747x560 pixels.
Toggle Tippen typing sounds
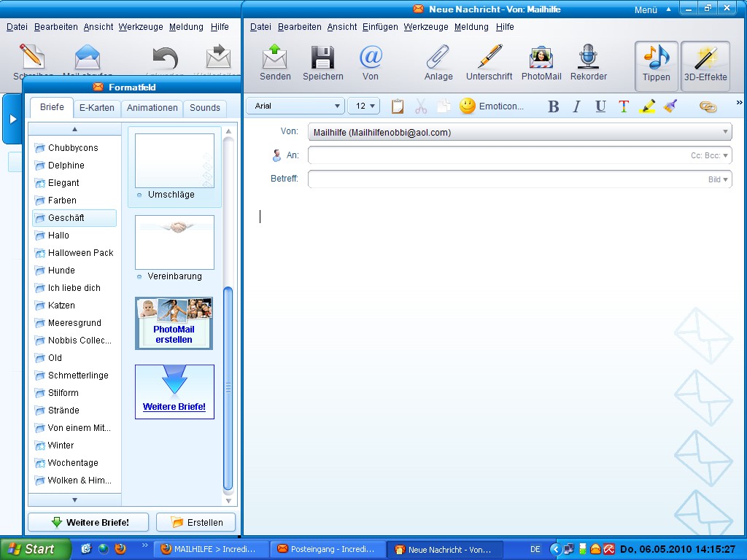(656, 66)
